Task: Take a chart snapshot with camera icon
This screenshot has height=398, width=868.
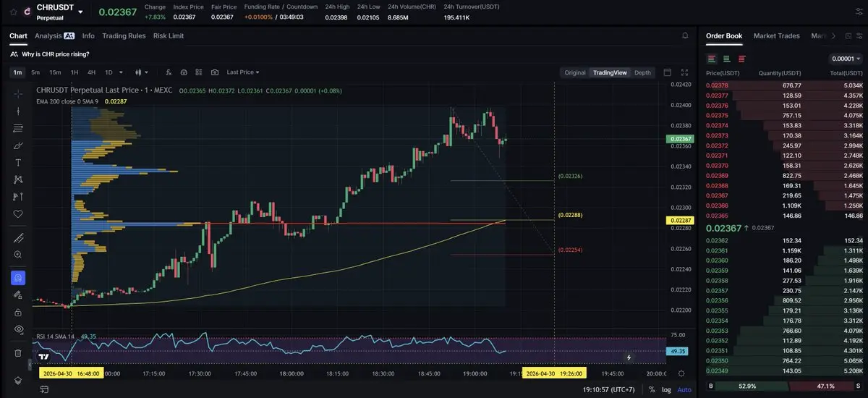Action: (x=215, y=72)
